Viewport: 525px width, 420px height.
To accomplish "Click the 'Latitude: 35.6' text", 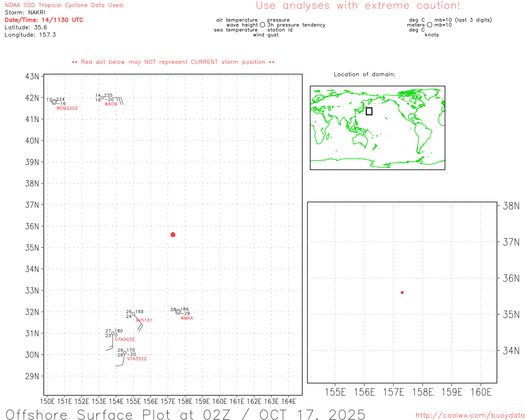I will [26, 27].
